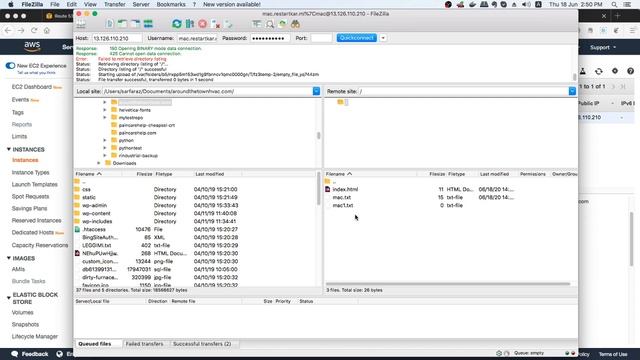Toggle local directory tree toolbar icon

[122, 24]
